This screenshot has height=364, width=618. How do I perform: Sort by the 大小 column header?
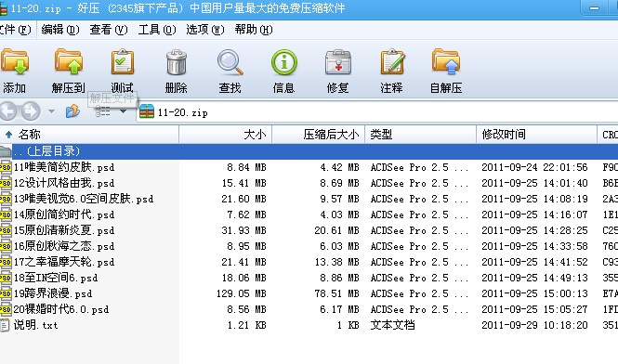(226, 135)
